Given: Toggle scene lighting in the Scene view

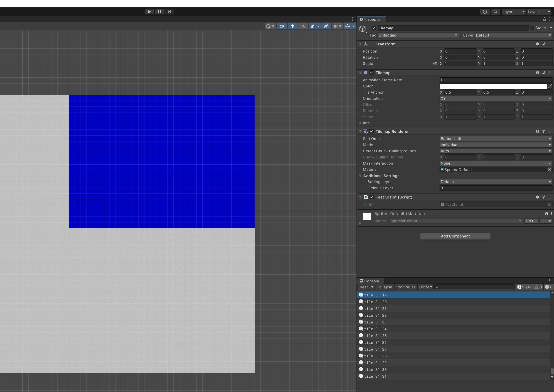Looking at the screenshot, I should 293,26.
